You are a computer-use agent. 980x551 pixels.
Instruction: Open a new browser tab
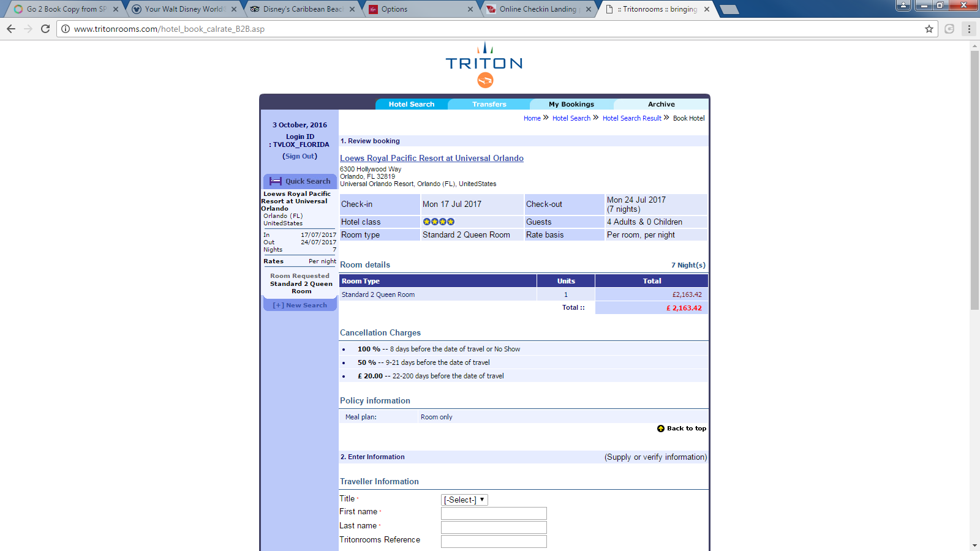pyautogui.click(x=729, y=9)
